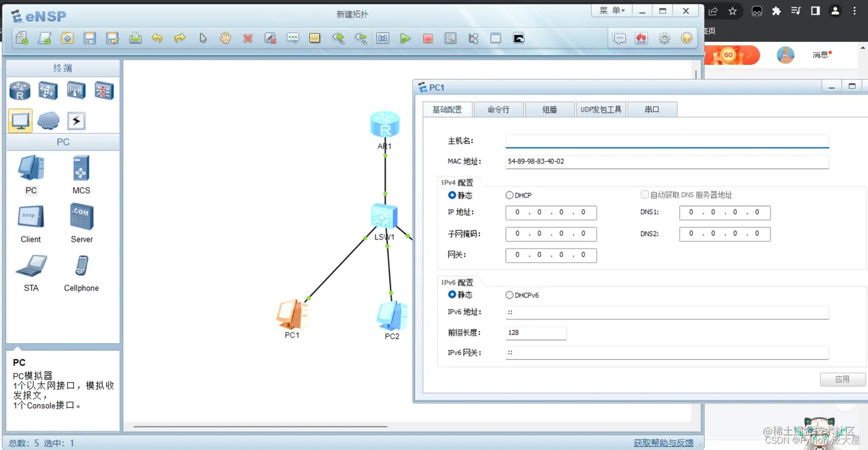Image resolution: width=868 pixels, height=450 pixels.
Task: Click the Save As toolbar icon
Action: (x=113, y=38)
